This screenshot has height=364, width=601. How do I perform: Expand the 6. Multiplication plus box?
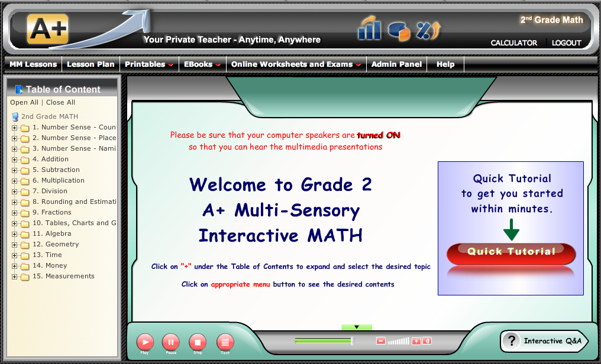[14, 181]
